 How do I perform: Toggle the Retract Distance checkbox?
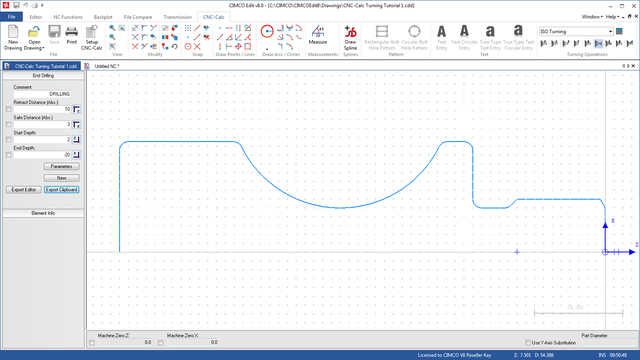9,109
